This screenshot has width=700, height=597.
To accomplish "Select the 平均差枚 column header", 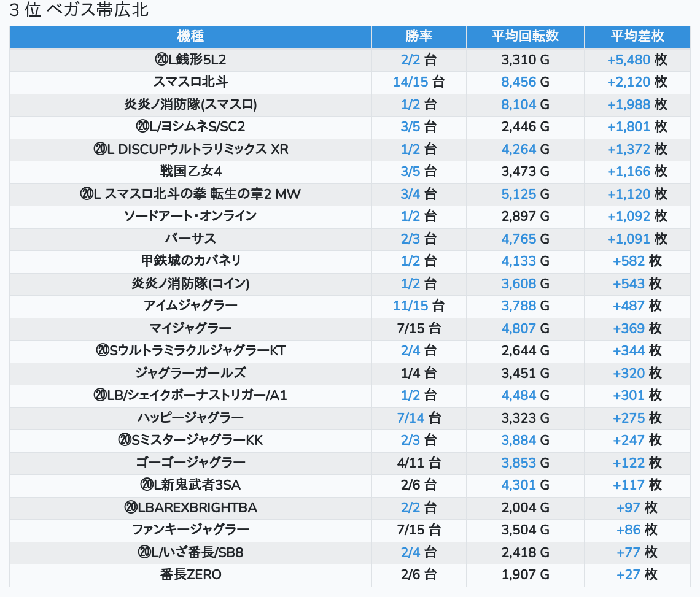I will pyautogui.click(x=637, y=37).
